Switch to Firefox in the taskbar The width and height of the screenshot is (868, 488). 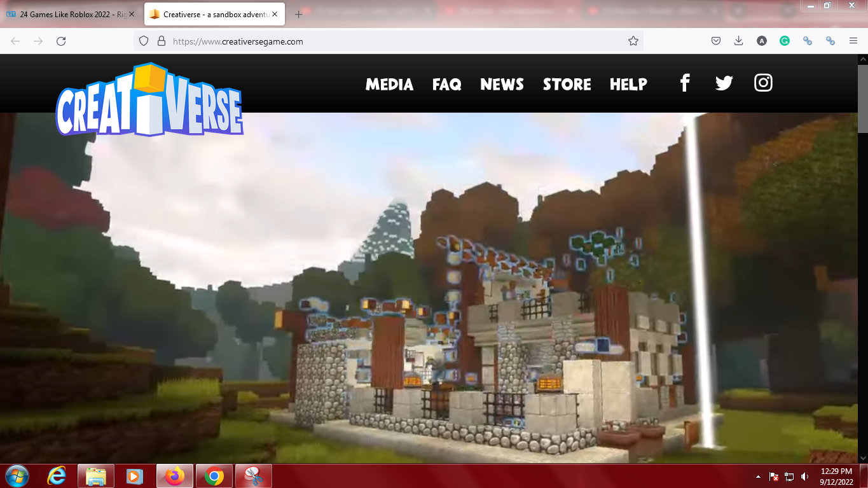click(174, 476)
